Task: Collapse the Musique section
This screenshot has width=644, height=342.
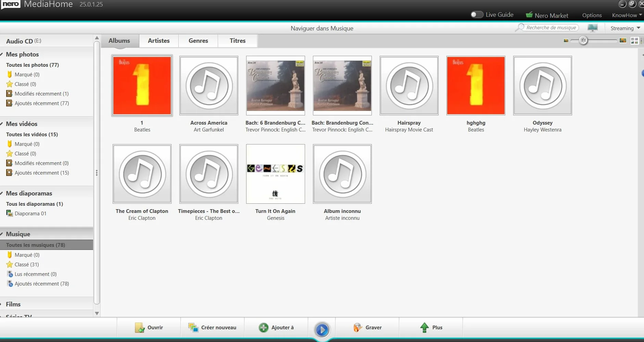Action: 2,234
